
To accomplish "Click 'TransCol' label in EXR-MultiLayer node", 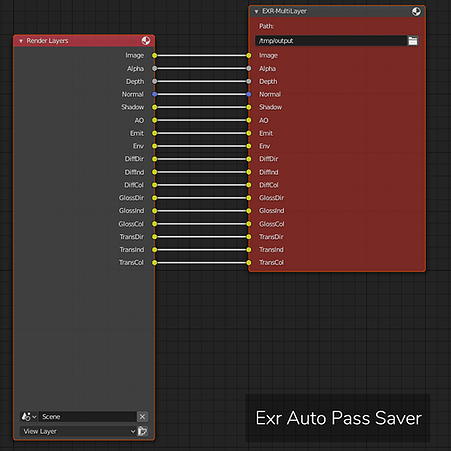I will coord(271,263).
